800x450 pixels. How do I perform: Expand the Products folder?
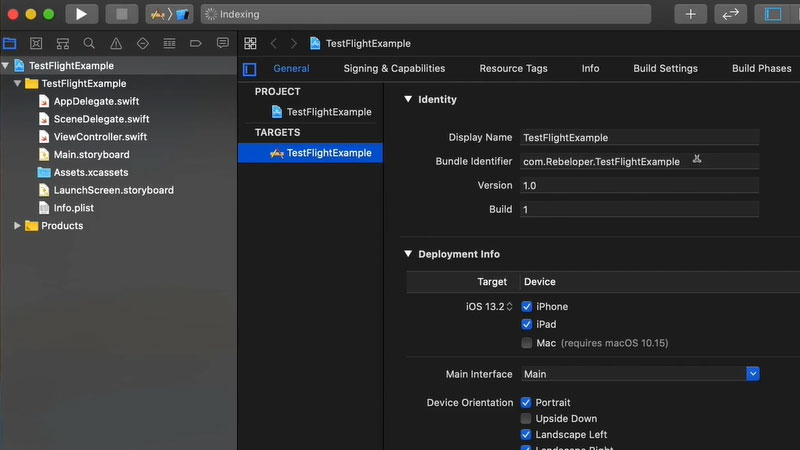point(17,226)
